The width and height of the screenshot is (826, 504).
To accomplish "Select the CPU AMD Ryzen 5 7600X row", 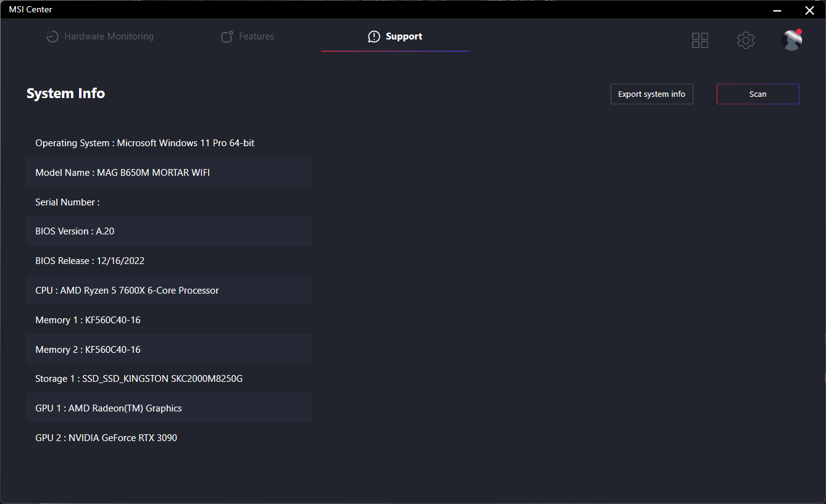I will [x=170, y=291].
